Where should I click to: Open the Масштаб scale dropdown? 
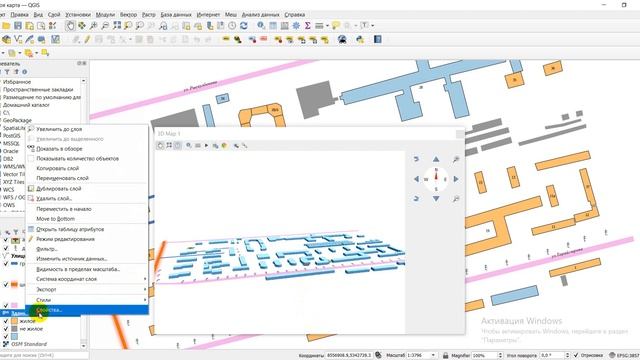pyautogui.click(x=433, y=356)
